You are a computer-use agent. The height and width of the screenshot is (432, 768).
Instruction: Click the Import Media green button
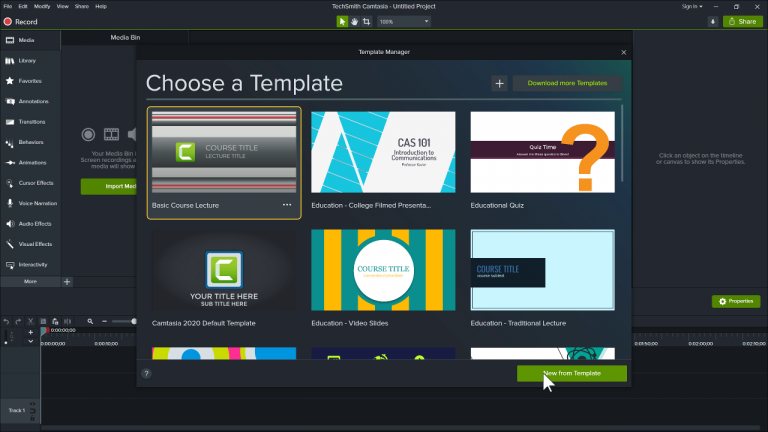point(109,186)
